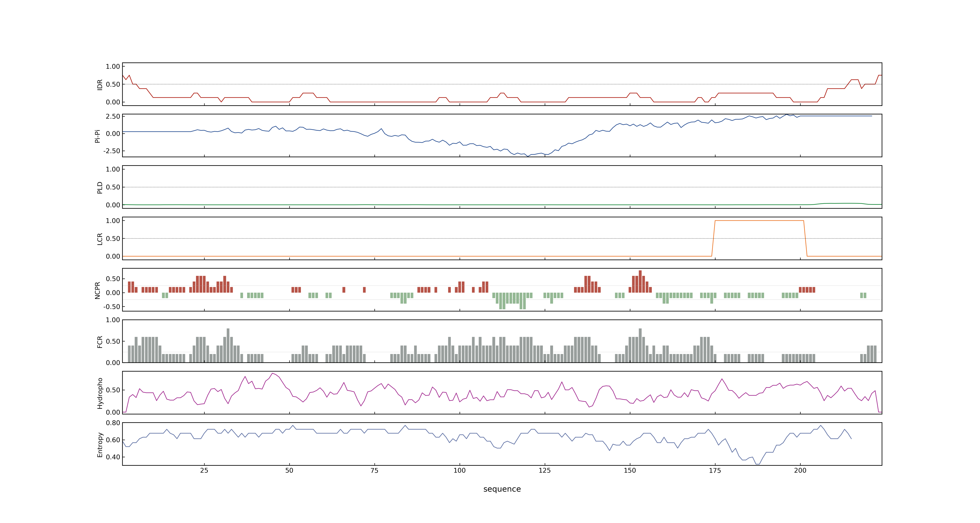Click the orange LCR plateau at 1.00
This screenshot has height=523, width=980.
759,220
